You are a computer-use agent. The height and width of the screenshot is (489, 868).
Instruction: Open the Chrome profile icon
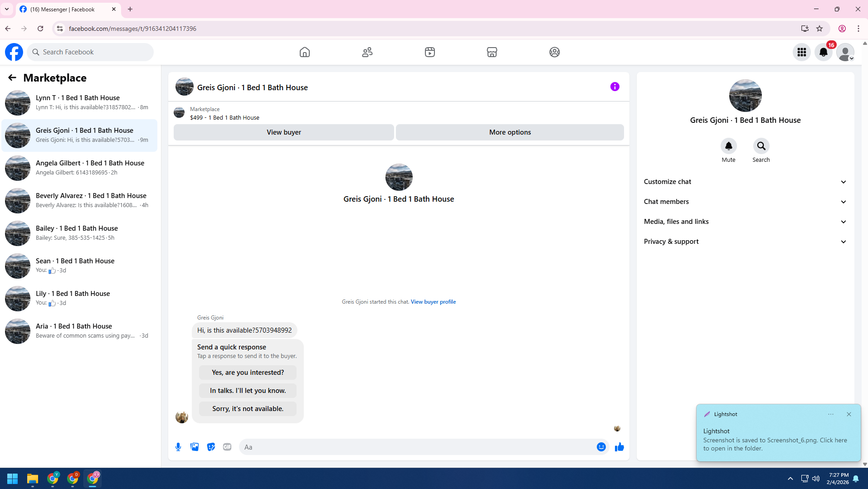pyautogui.click(x=842, y=29)
